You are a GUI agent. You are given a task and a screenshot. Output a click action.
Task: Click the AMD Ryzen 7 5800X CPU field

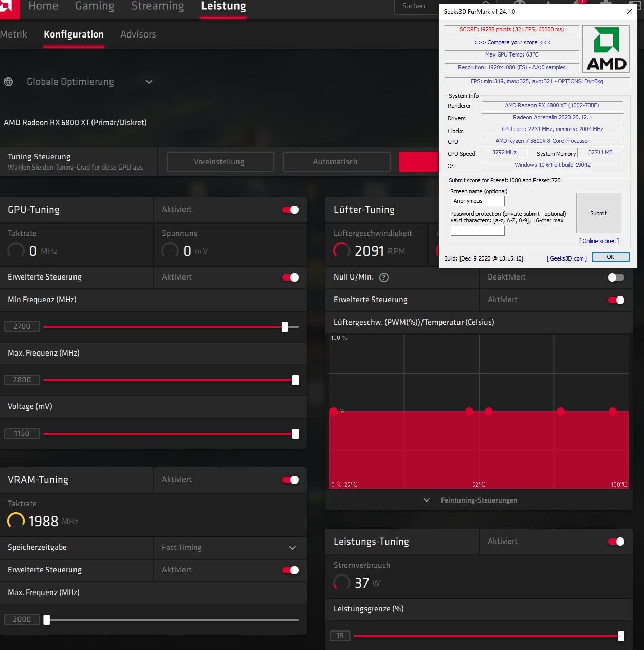point(552,141)
